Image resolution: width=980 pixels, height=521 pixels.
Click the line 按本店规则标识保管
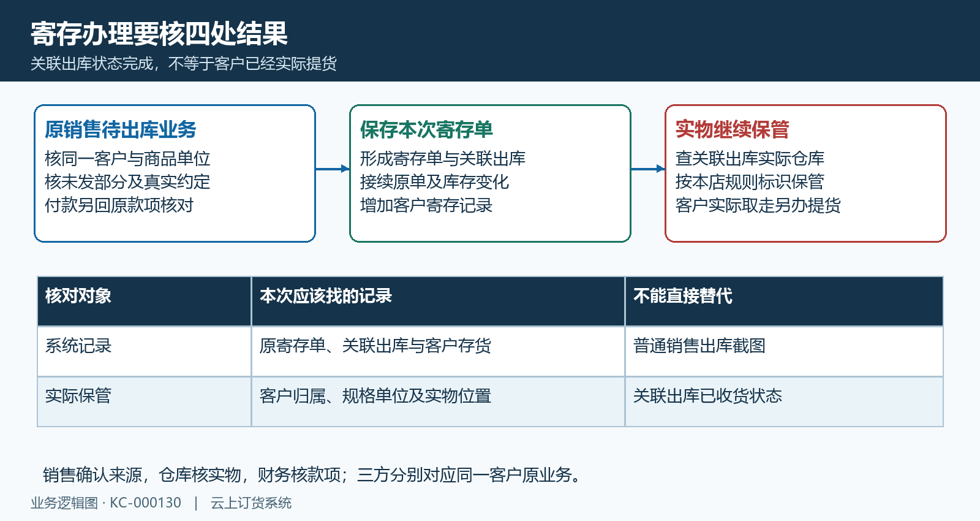tap(750, 182)
